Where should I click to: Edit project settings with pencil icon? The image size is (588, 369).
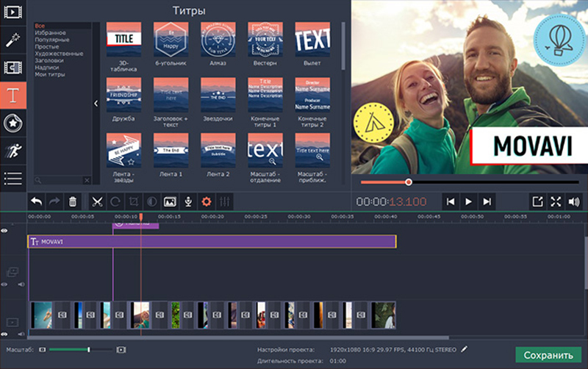click(x=465, y=349)
